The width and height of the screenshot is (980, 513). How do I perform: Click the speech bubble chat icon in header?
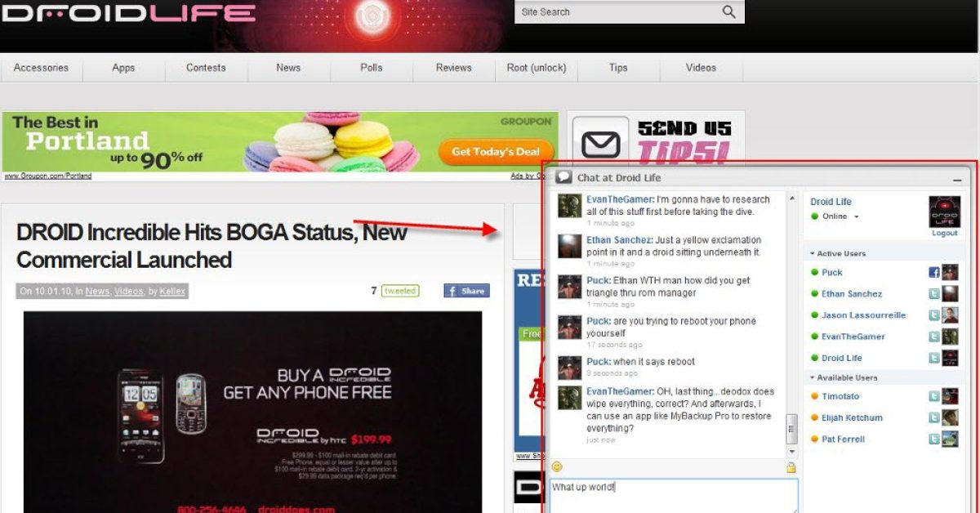click(x=564, y=177)
